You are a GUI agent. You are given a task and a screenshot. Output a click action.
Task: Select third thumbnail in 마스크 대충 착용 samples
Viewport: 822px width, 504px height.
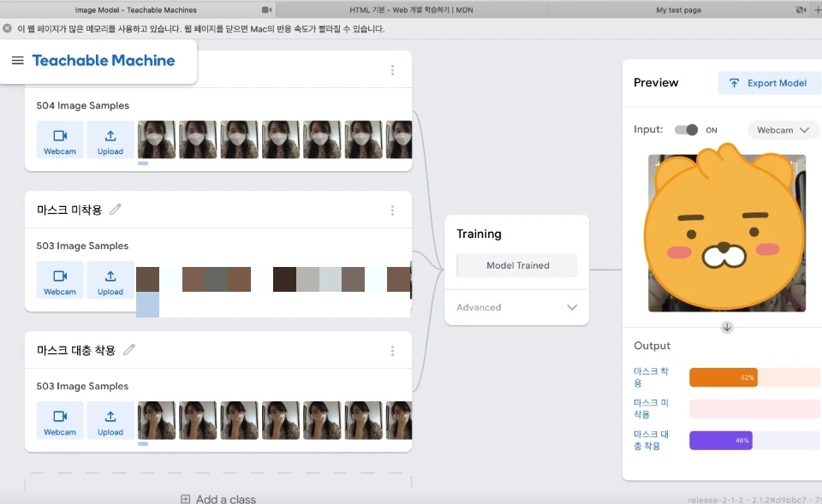click(239, 420)
